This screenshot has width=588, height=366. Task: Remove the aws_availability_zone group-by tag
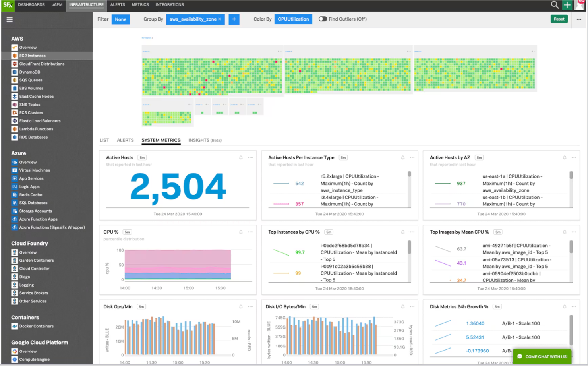point(220,19)
